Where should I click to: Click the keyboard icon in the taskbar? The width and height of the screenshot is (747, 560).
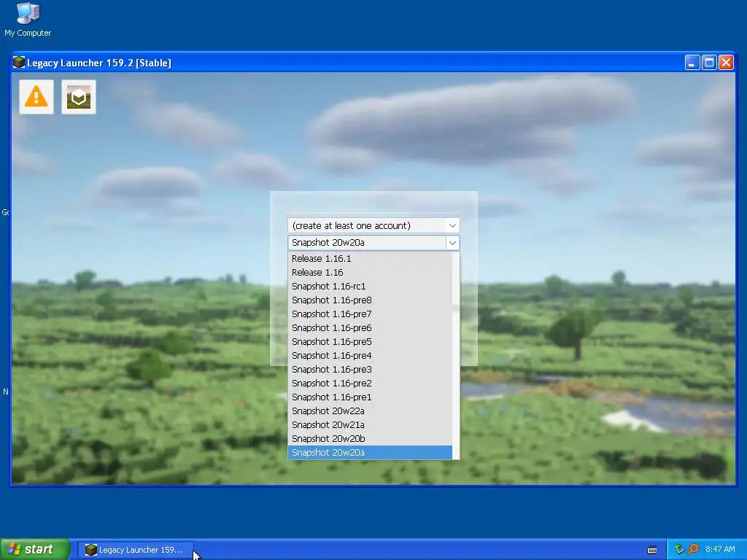point(652,550)
